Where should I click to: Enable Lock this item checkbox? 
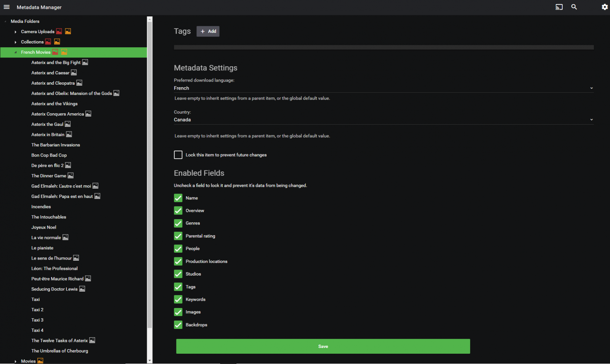[x=178, y=155]
